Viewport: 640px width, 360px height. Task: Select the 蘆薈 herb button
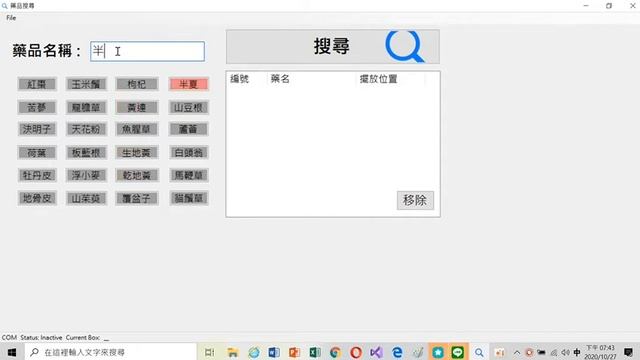[x=189, y=129]
